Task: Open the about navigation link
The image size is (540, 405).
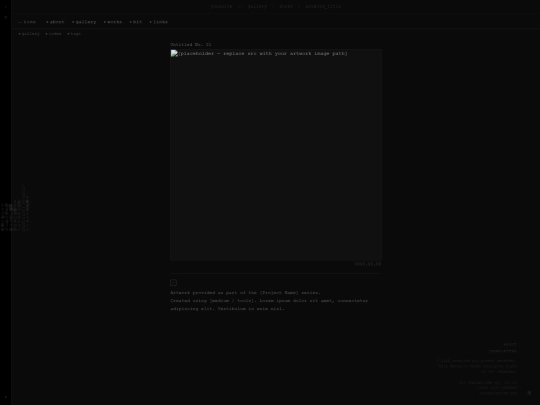Action: (55, 22)
